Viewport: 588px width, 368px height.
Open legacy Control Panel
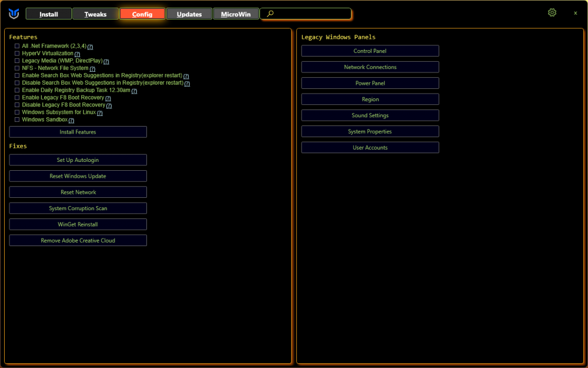[370, 51]
